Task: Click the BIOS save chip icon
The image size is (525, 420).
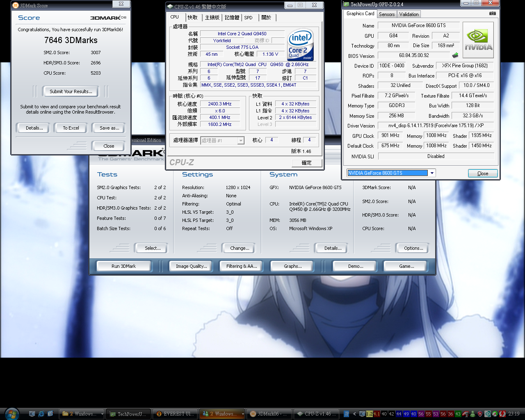Action: (x=455, y=55)
